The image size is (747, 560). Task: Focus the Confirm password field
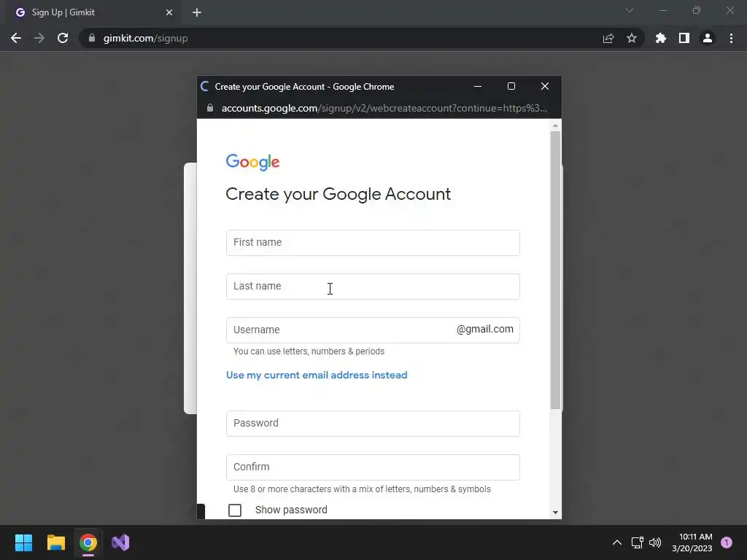pyautogui.click(x=373, y=467)
